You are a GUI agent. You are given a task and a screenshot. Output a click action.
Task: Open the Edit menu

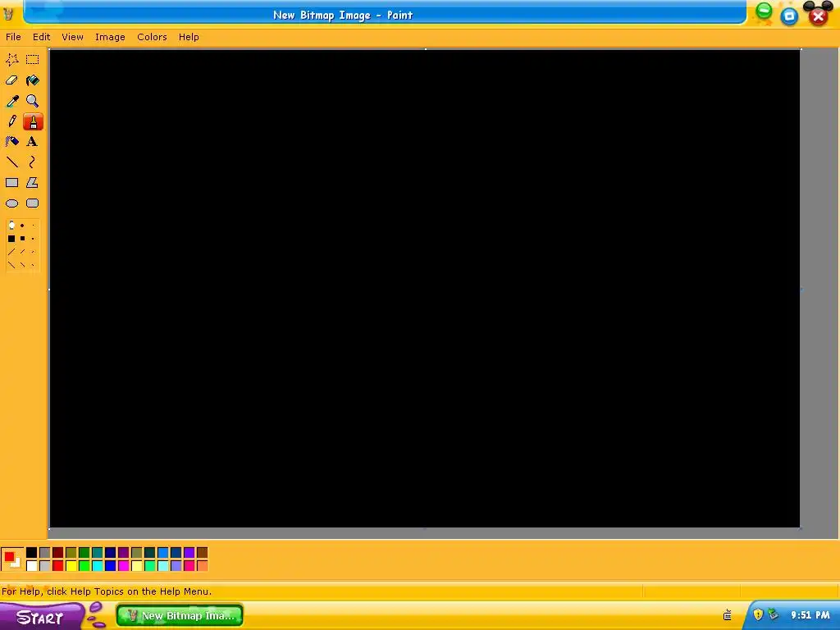tap(41, 37)
